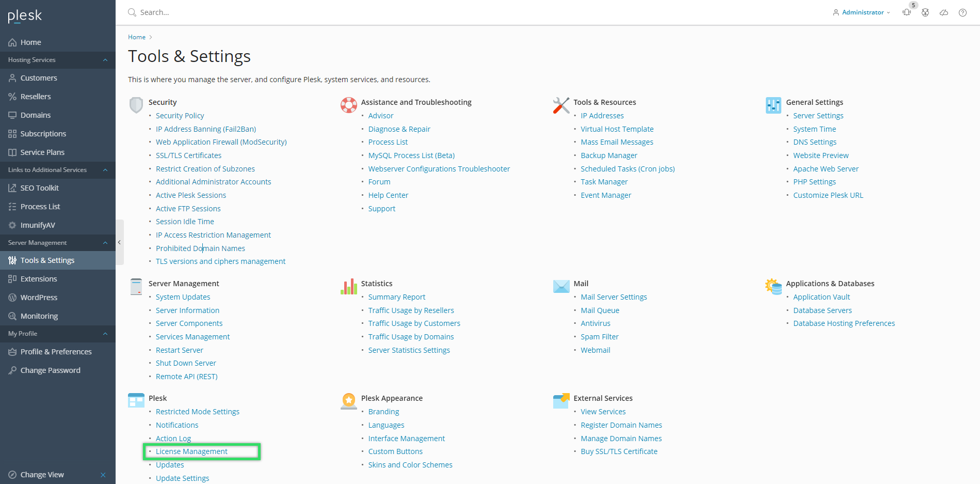Viewport: 980px width, 484px height.
Task: Click Home breadcrumb link
Action: click(137, 37)
